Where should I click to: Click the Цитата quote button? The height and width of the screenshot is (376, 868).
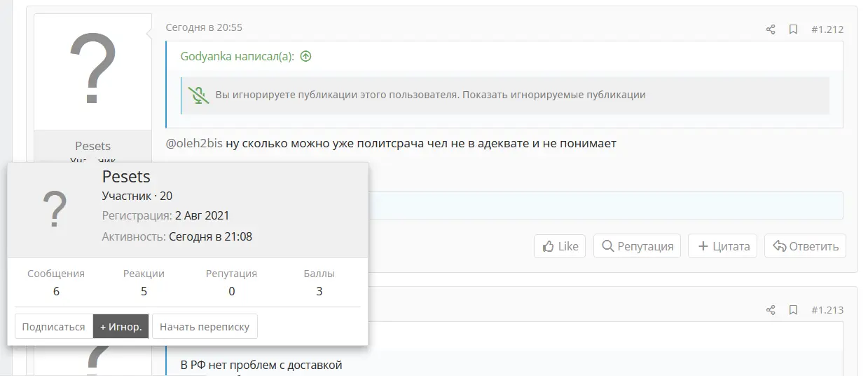tap(722, 246)
